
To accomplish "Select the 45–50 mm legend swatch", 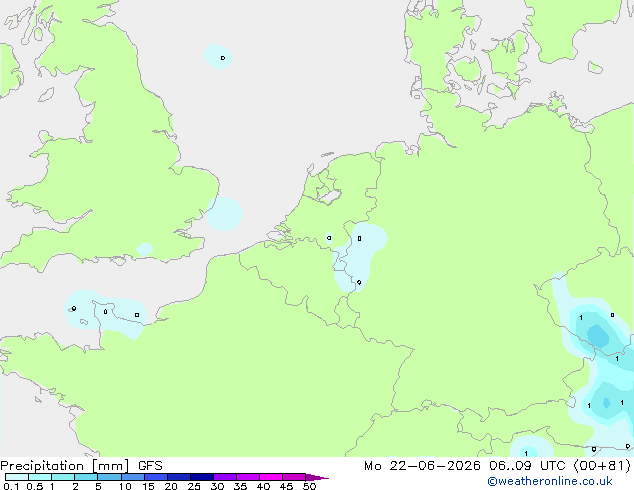I will (294, 477).
